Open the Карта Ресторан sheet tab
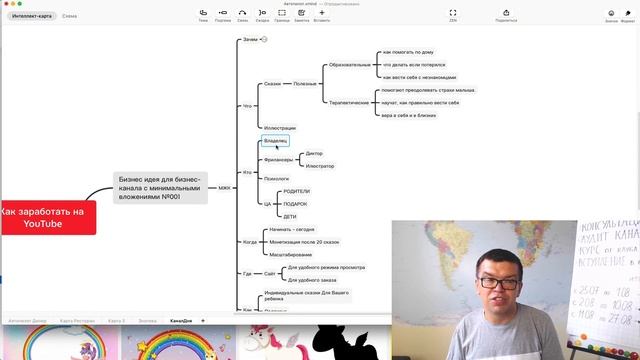 pos(77,321)
